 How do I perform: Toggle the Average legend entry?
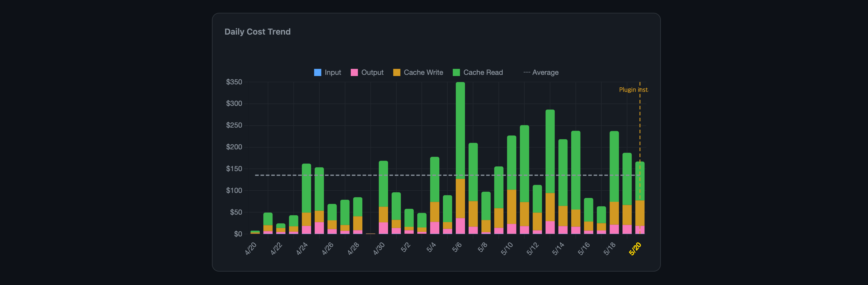point(541,72)
